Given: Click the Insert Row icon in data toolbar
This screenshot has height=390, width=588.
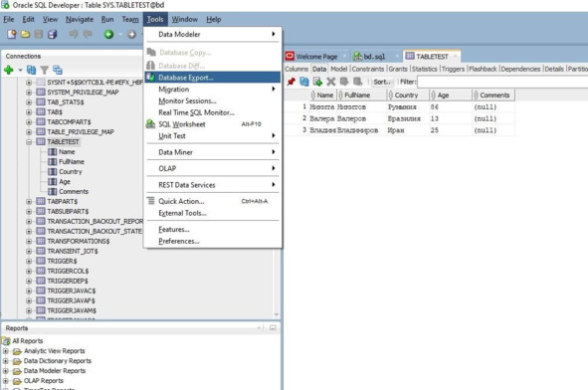Looking at the screenshot, I should point(317,82).
